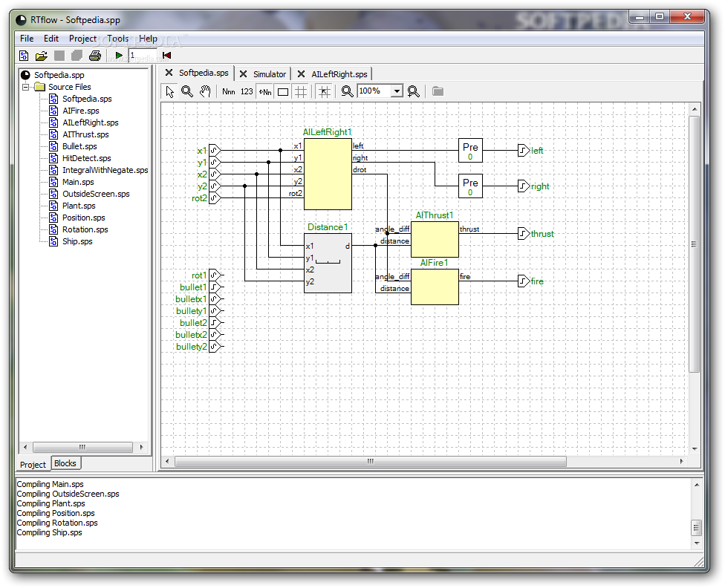The image size is (725, 588).
Task: Select the Pre block feeding right output
Action: pos(470,186)
